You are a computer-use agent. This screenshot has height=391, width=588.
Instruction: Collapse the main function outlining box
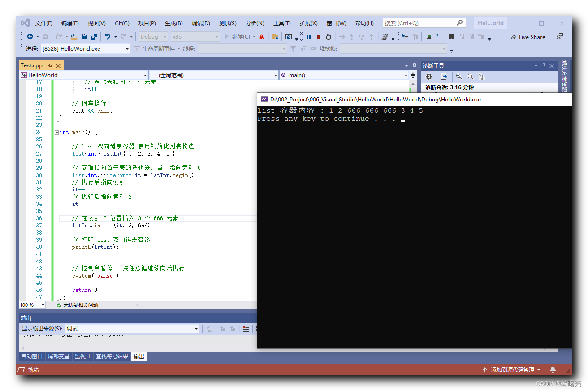tap(56, 132)
